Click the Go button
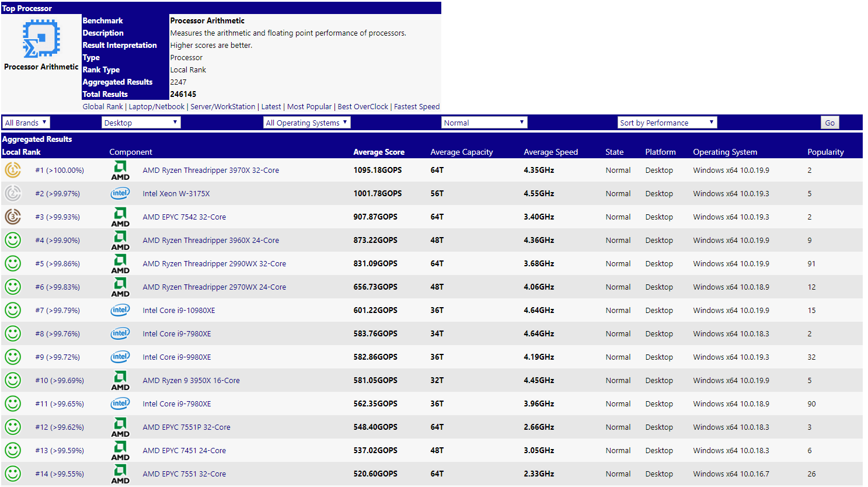Viewport: 868px width, 487px height. (x=830, y=123)
